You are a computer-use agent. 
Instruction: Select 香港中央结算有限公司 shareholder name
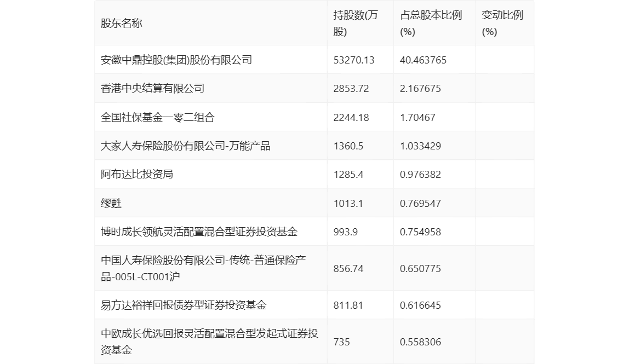pyautogui.click(x=152, y=89)
